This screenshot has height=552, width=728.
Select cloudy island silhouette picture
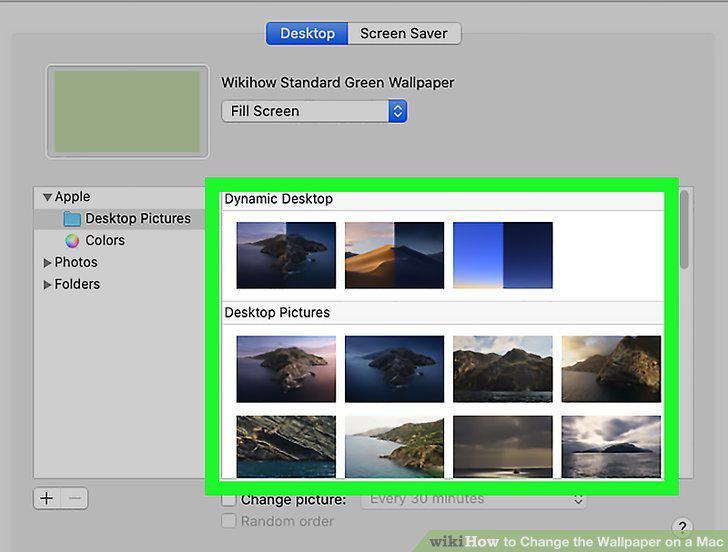pos(611,447)
